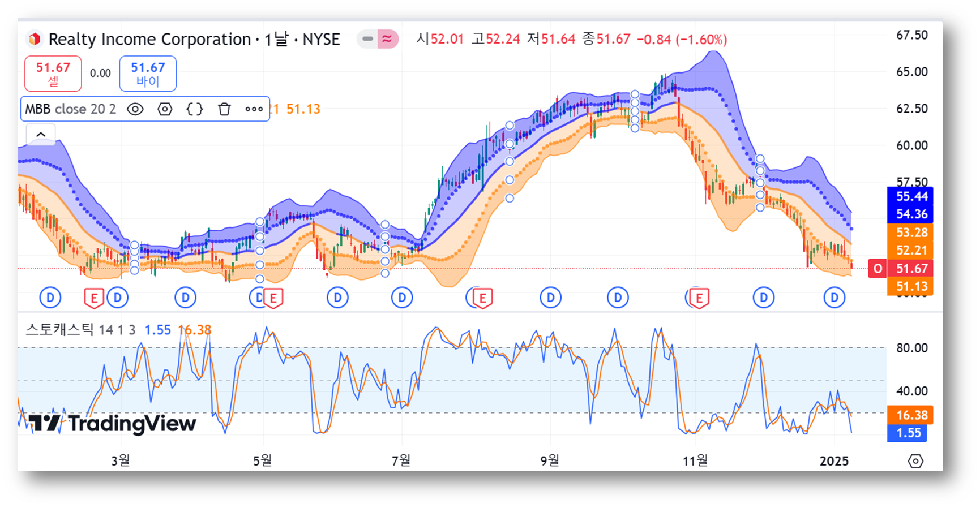Image resolution: width=980 pixels, height=508 pixels.
Task: Click the 7월 time axis label
Action: coord(401,461)
